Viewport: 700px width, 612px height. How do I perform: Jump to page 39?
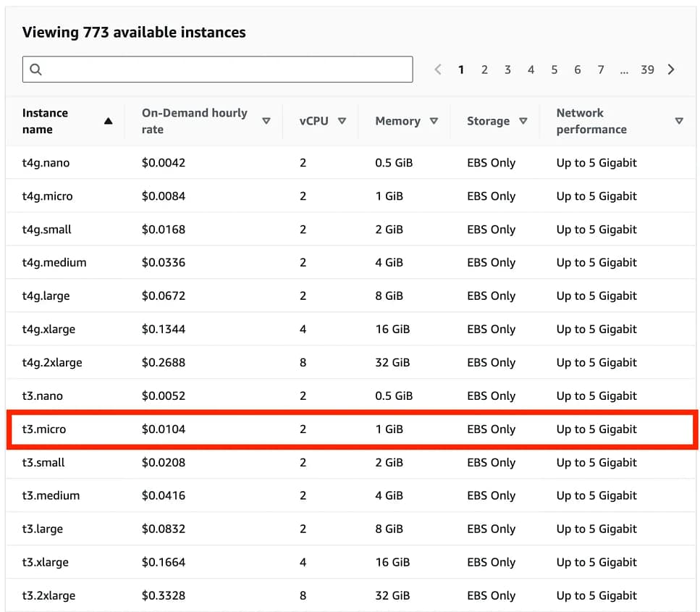[x=647, y=70]
